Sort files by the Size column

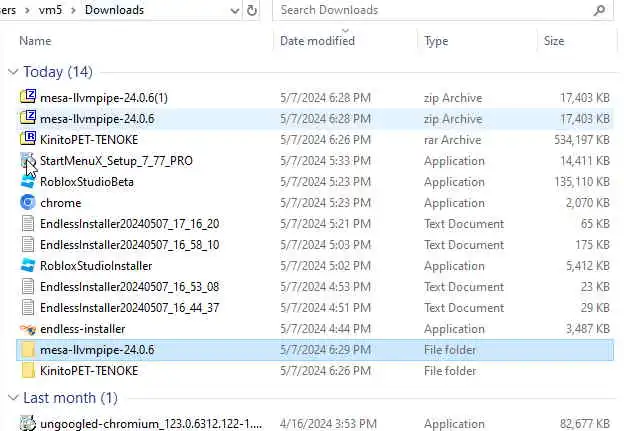point(554,41)
